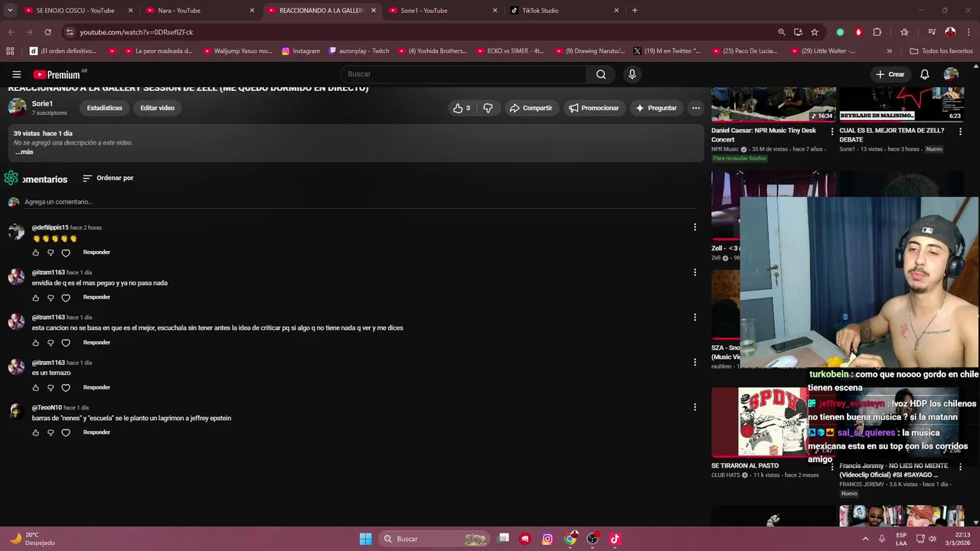Open the commenter avatar of @TeooN10

pyautogui.click(x=16, y=412)
